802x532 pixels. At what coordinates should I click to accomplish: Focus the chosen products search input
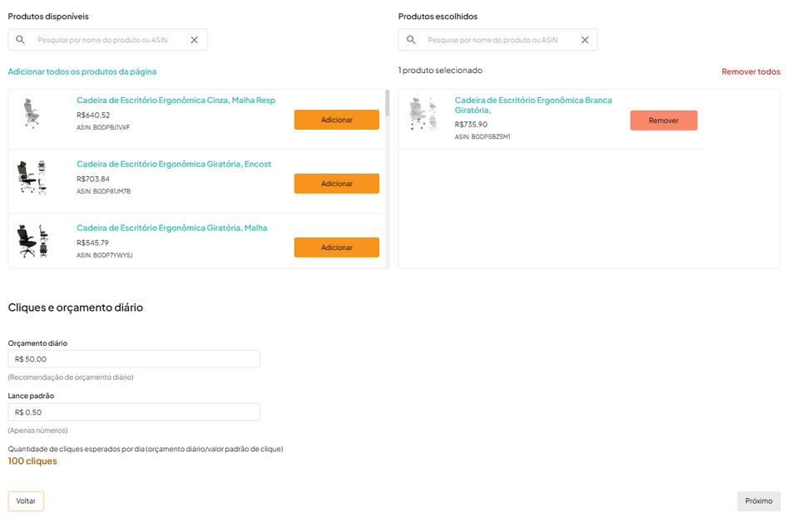(499, 40)
